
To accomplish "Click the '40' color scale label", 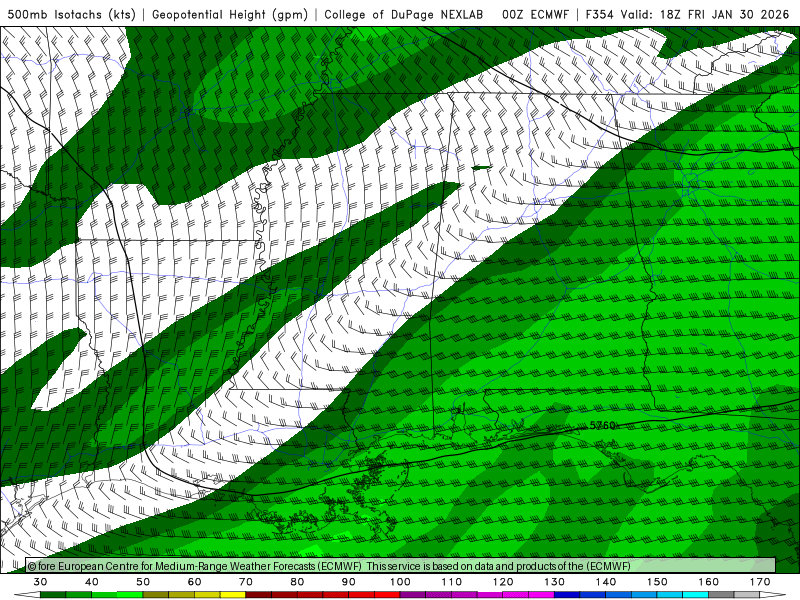I will (92, 582).
